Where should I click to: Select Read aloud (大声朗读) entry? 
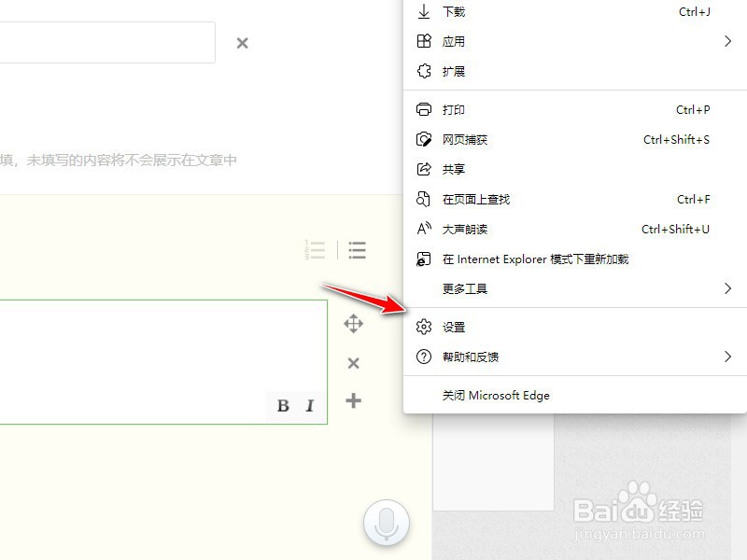point(574,230)
